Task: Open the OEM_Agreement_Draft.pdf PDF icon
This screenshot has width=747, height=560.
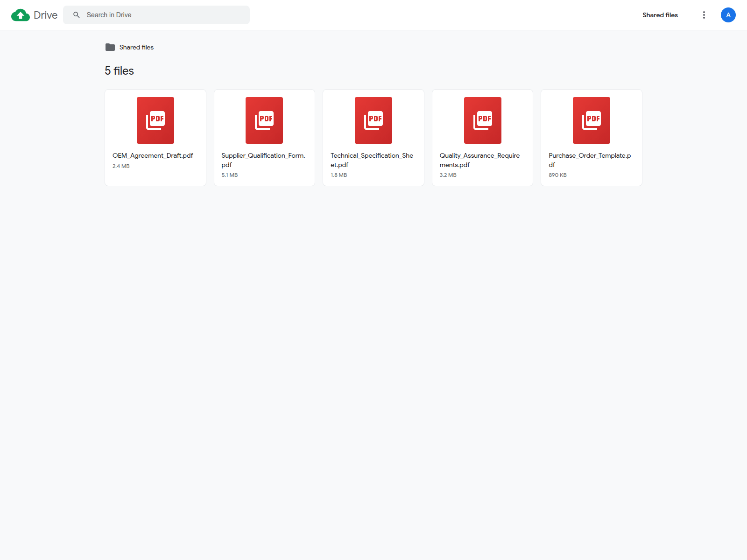Action: tap(155, 120)
